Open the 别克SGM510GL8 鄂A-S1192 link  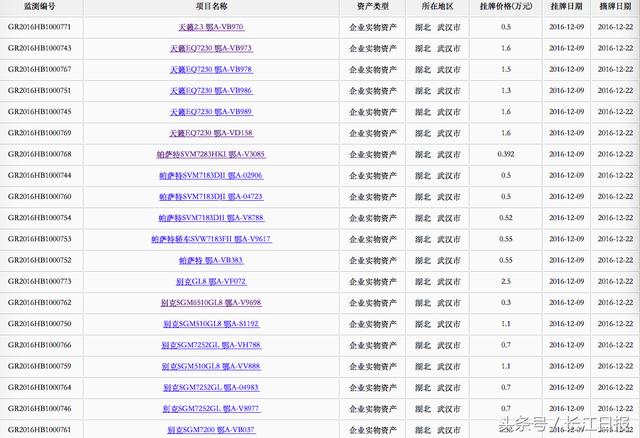(211, 324)
